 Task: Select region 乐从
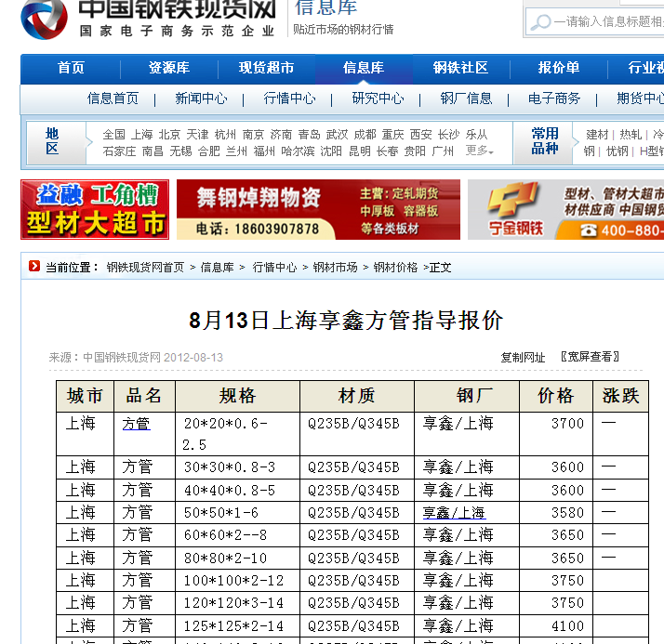(477, 135)
